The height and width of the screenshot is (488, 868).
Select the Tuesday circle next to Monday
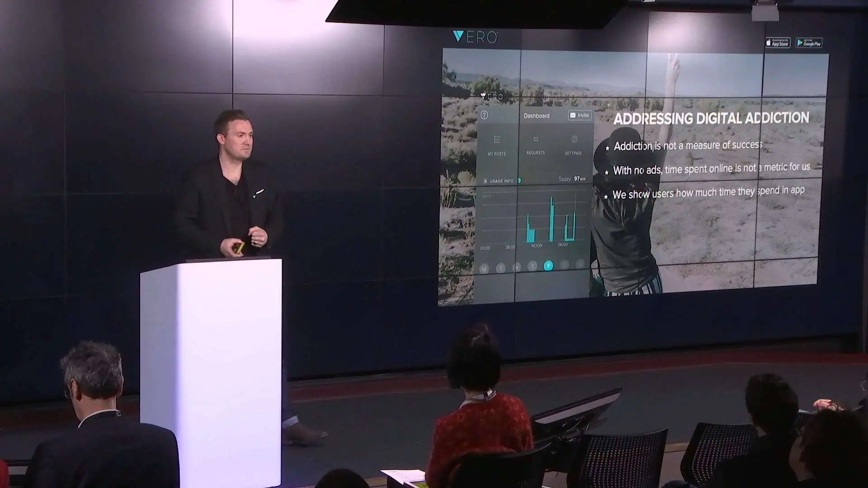coord(500,268)
